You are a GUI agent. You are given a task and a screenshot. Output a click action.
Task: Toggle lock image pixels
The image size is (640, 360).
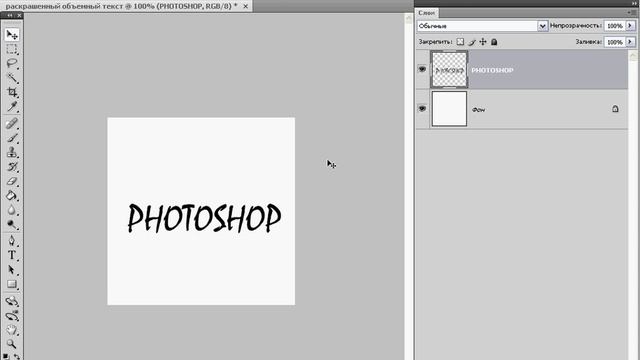point(472,42)
